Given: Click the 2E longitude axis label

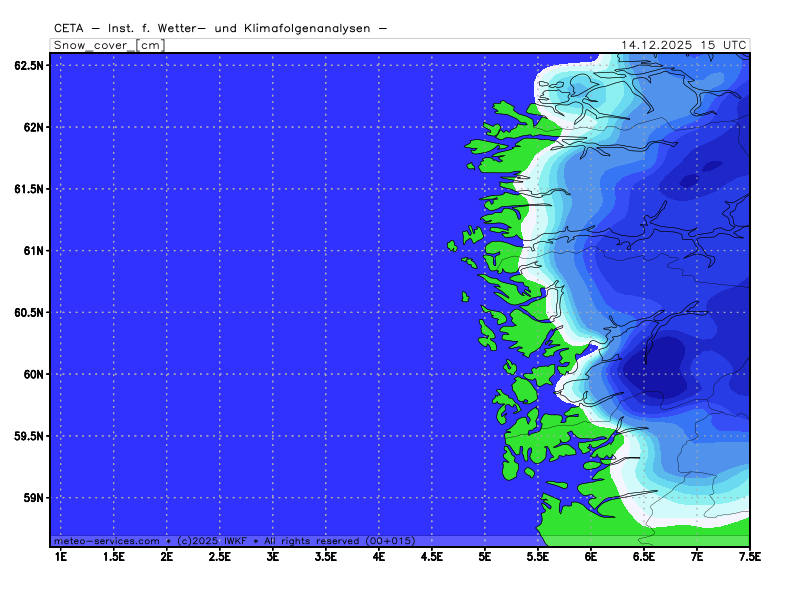Looking at the screenshot, I should click(x=167, y=555).
